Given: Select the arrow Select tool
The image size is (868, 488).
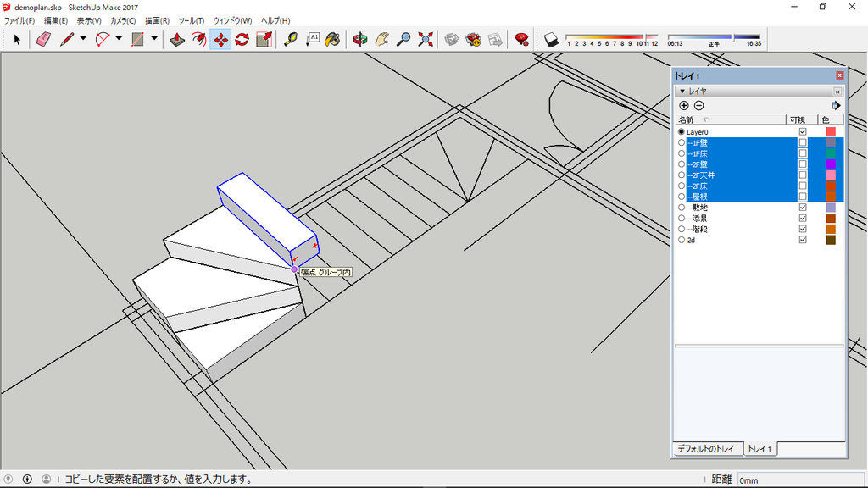Looking at the screenshot, I should pyautogui.click(x=17, y=39).
